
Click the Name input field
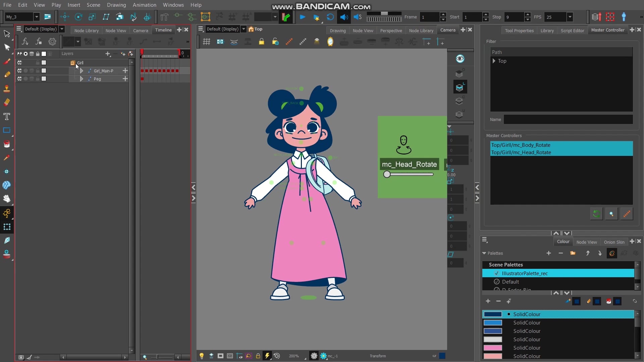pyautogui.click(x=568, y=119)
